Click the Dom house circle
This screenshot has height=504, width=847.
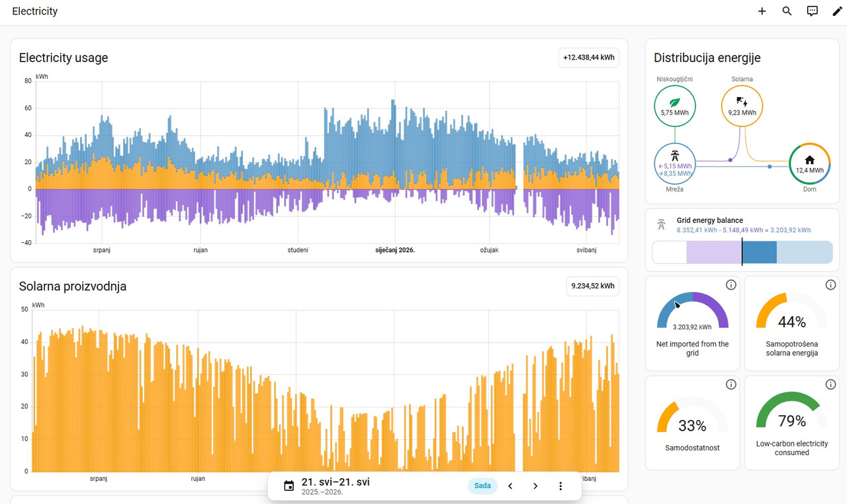[810, 164]
